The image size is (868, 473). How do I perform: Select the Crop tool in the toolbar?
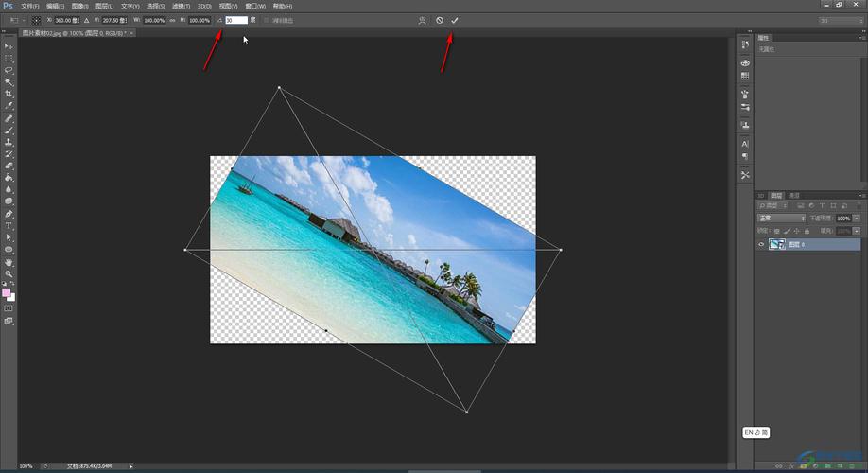click(x=9, y=94)
